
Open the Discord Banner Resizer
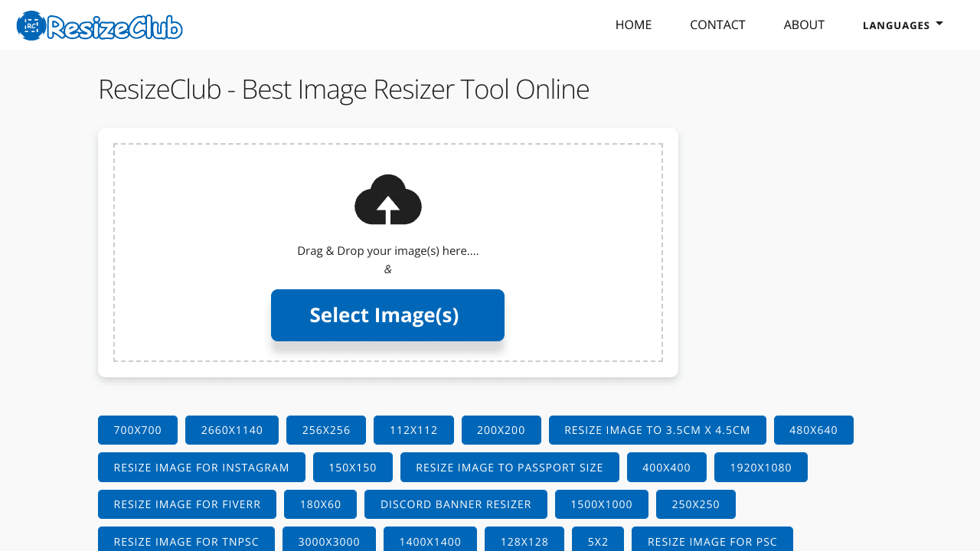tap(456, 504)
